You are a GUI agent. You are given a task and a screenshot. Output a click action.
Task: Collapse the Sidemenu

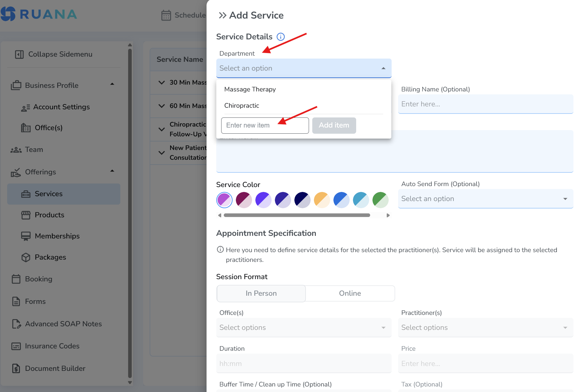(60, 54)
